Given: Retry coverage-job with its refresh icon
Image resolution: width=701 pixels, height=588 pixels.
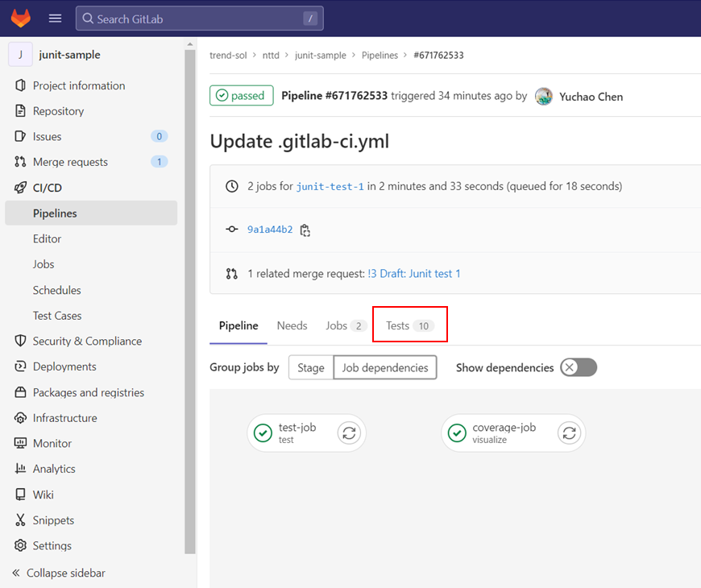Looking at the screenshot, I should 569,433.
